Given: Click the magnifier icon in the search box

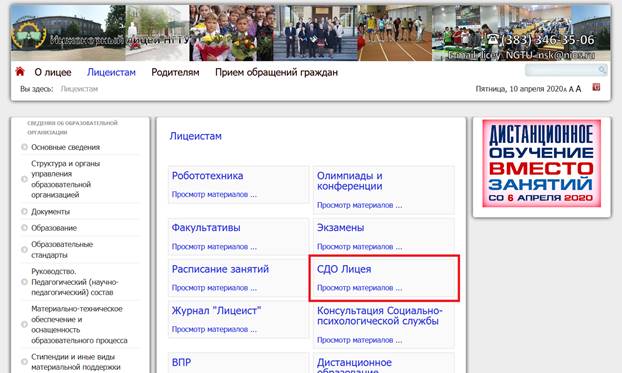Looking at the screenshot, I should 602,70.
